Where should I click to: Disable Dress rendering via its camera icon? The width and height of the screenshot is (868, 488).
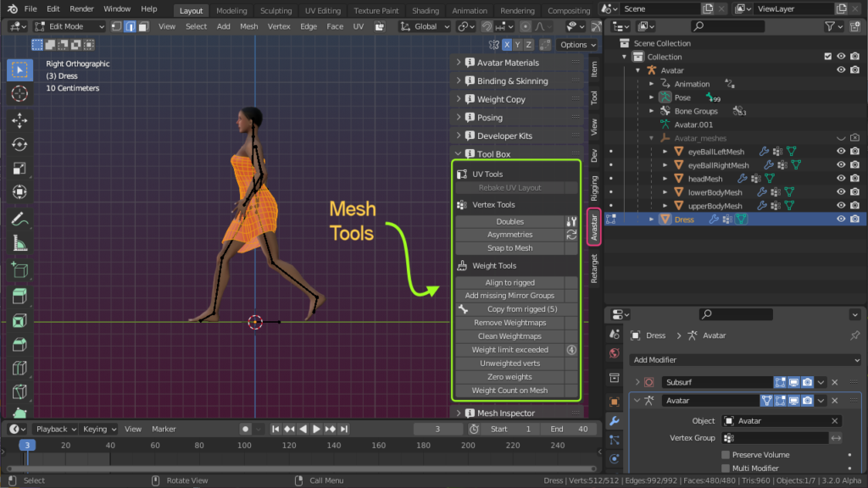tap(854, 219)
